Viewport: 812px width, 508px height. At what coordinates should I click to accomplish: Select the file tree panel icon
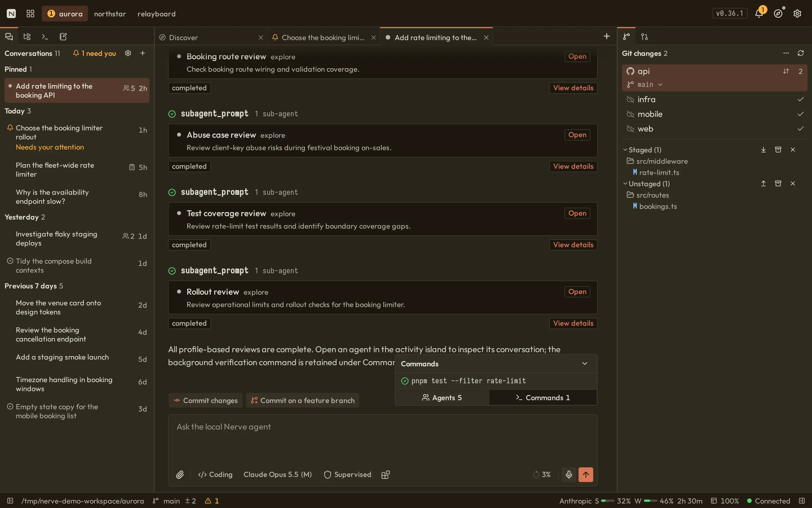tap(27, 37)
